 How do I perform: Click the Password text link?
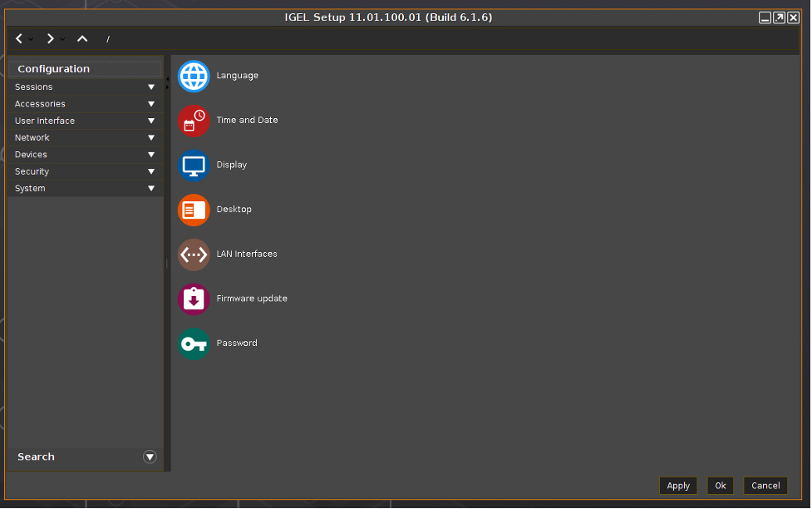click(237, 343)
